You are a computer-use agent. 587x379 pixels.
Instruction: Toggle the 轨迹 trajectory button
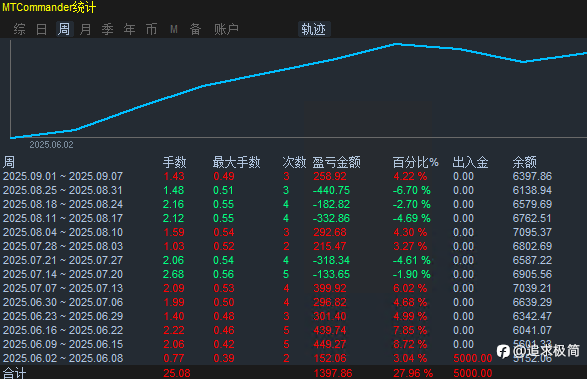coord(314,29)
